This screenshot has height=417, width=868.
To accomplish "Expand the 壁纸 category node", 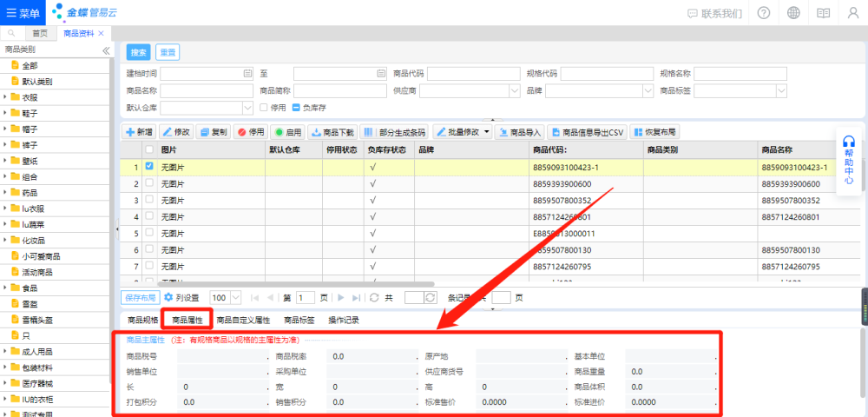I will click(5, 161).
